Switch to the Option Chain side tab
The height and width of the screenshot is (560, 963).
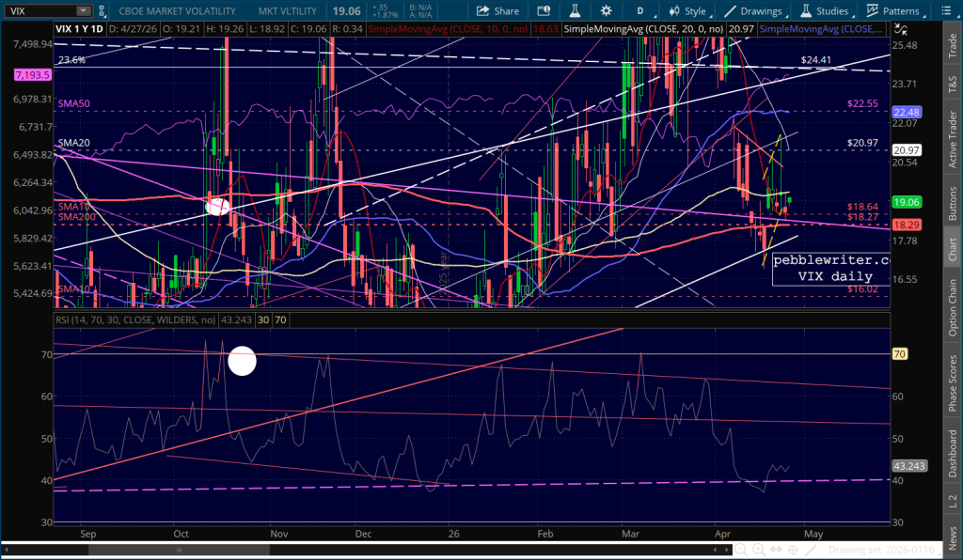tap(953, 307)
